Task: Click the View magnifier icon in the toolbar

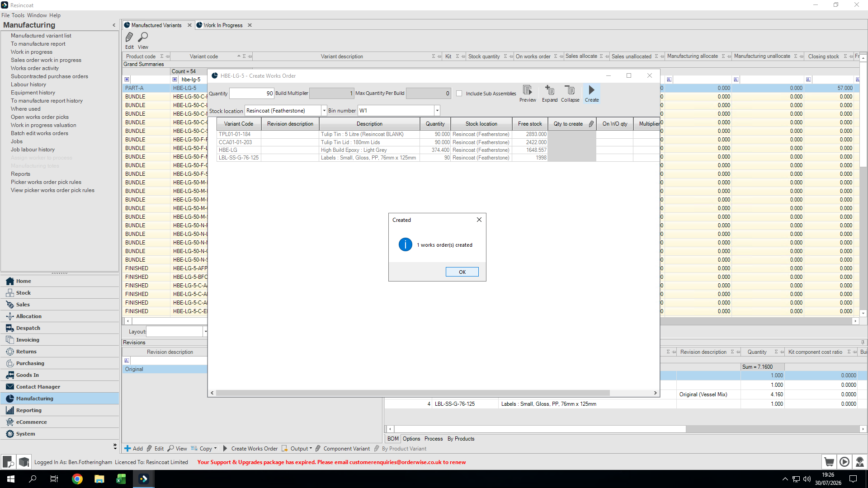Action: pos(143,40)
